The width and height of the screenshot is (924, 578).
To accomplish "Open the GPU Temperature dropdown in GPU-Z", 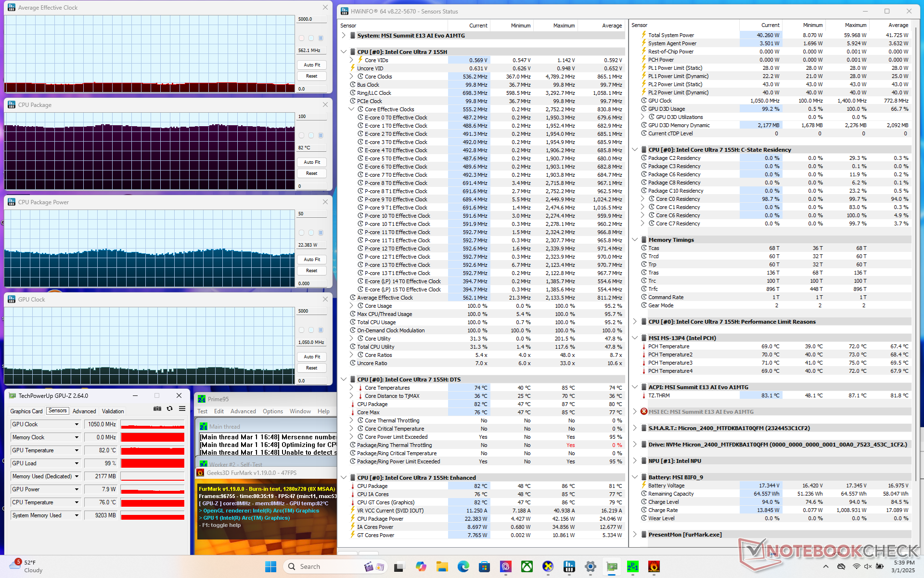I will click(77, 450).
